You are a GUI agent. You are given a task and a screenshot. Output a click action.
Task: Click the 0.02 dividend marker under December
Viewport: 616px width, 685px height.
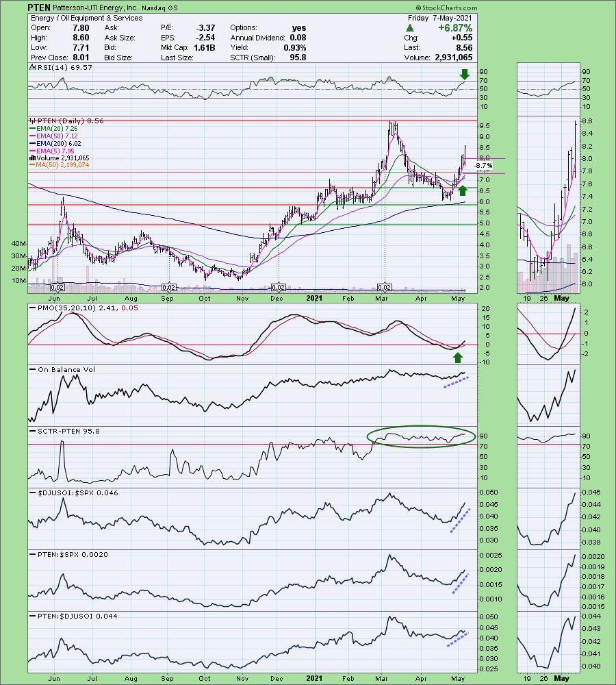click(x=278, y=288)
